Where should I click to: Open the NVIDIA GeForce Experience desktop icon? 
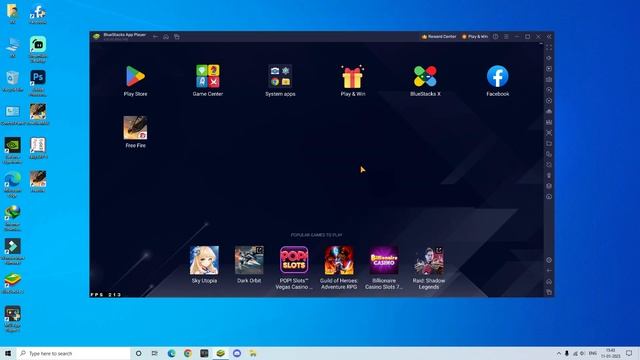point(12,149)
